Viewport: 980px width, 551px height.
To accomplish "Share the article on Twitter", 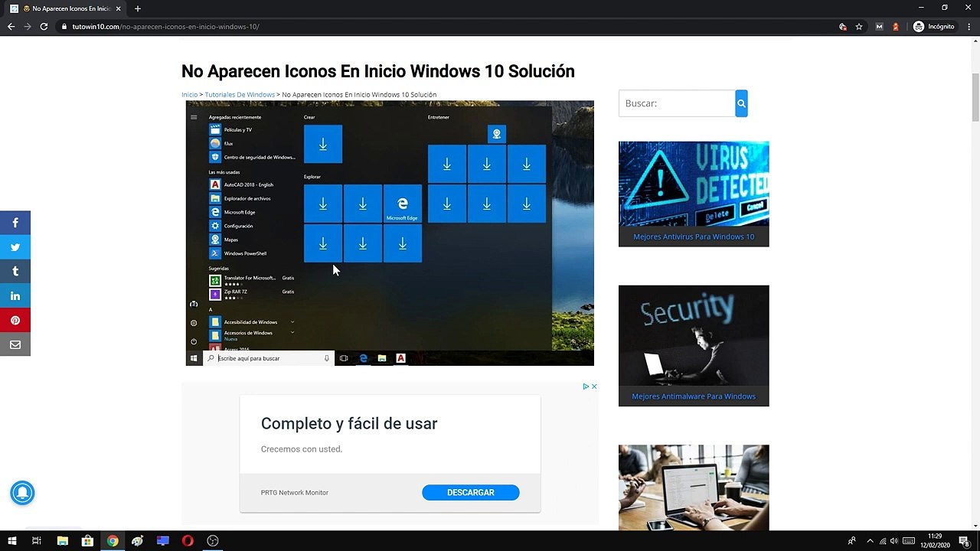I will pyautogui.click(x=15, y=247).
